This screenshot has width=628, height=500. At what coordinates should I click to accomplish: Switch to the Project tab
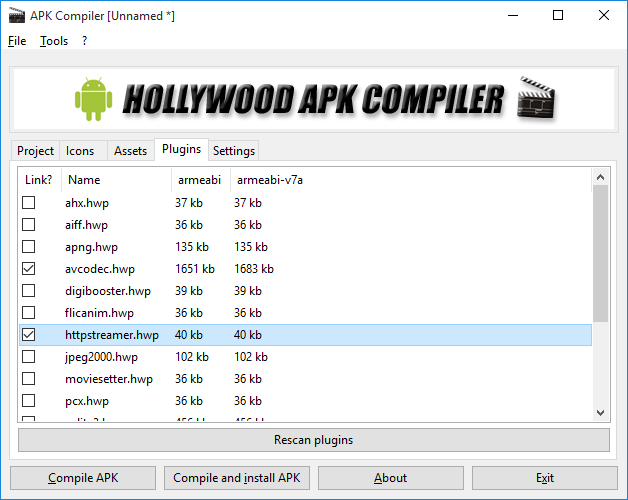pos(35,151)
